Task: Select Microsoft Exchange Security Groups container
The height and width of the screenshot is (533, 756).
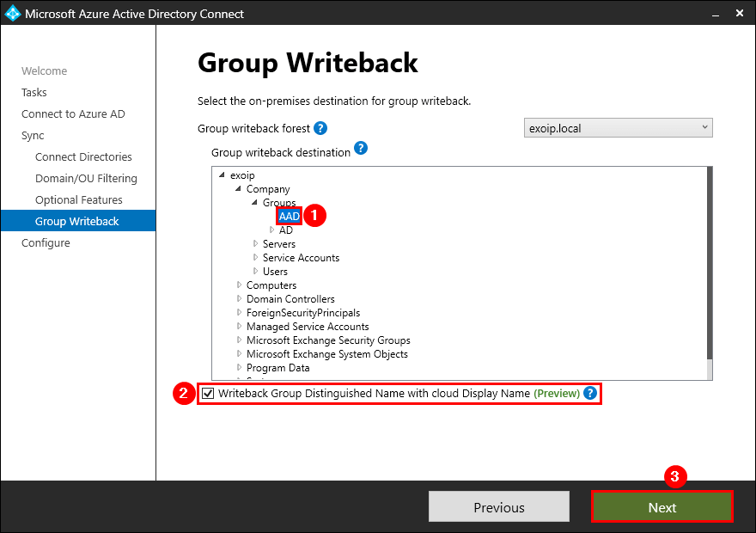Action: click(328, 340)
